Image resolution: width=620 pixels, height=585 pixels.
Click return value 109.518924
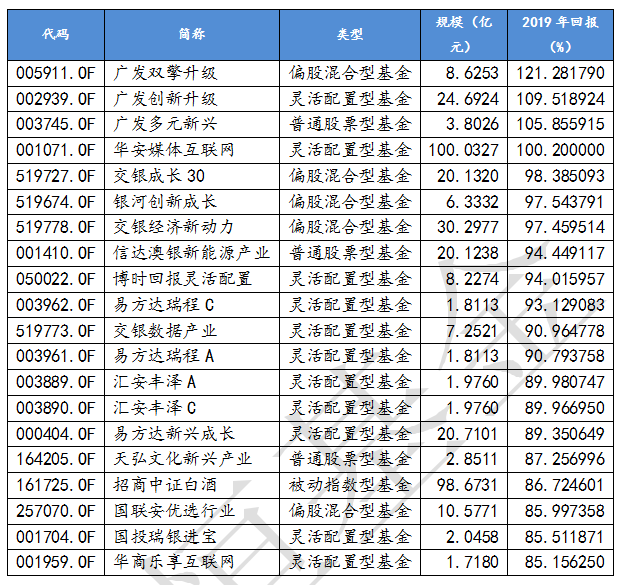click(561, 99)
